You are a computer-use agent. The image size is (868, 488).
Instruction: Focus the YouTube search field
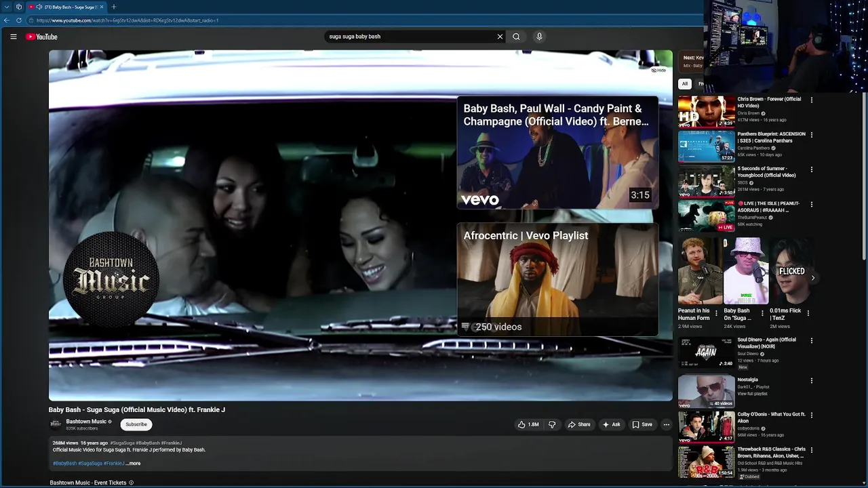[x=411, y=37]
